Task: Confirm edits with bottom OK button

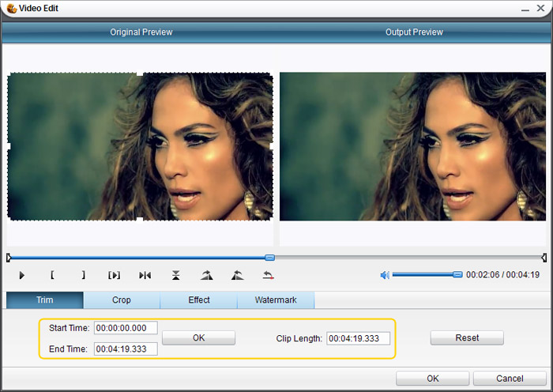Action: click(432, 379)
